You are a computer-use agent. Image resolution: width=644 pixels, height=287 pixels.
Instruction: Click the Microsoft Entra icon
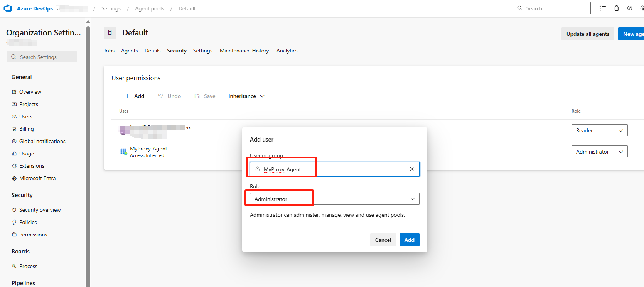click(14, 178)
